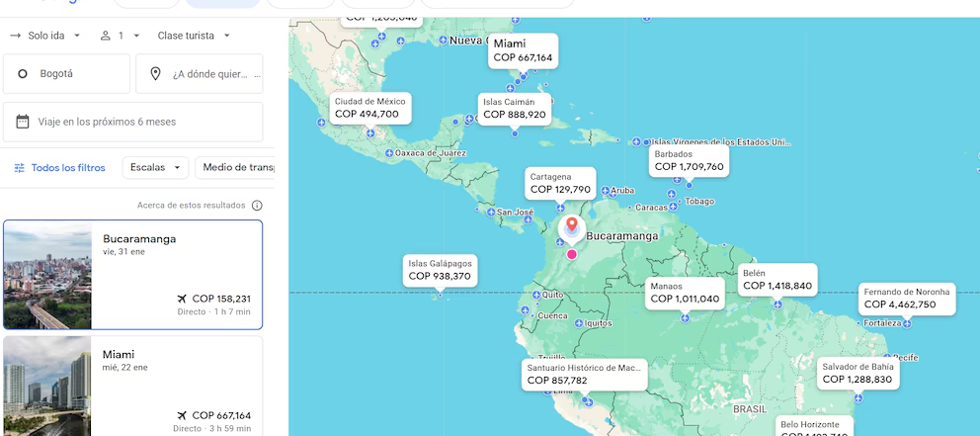Click the passenger person icon
Screen dimensions: 980x436
[105, 36]
